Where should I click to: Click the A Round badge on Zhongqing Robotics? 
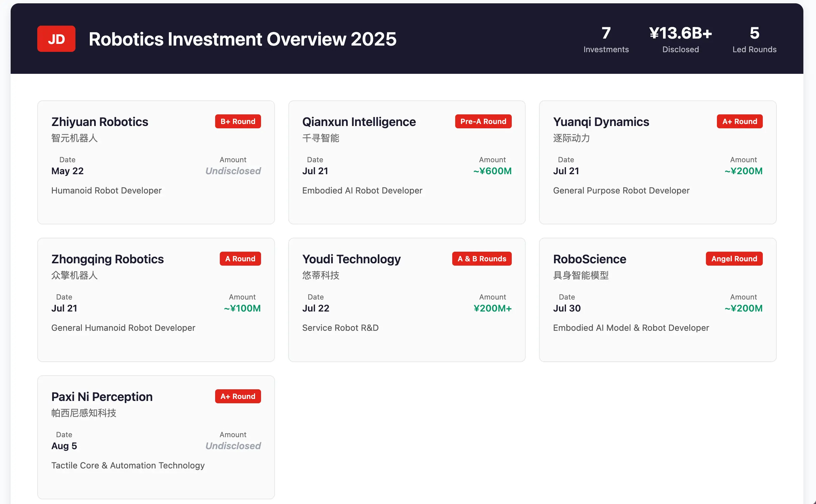[x=240, y=259]
